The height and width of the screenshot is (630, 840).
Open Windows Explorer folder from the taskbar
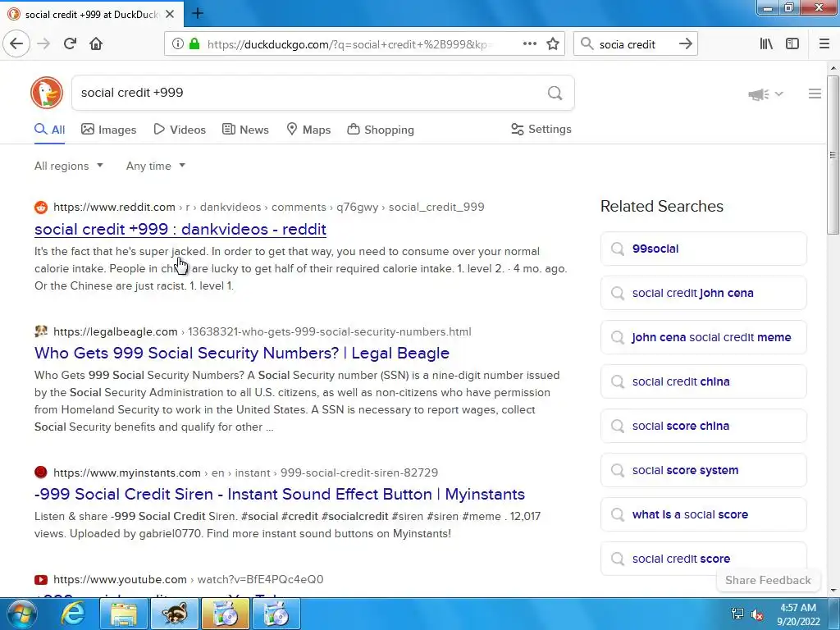[124, 614]
